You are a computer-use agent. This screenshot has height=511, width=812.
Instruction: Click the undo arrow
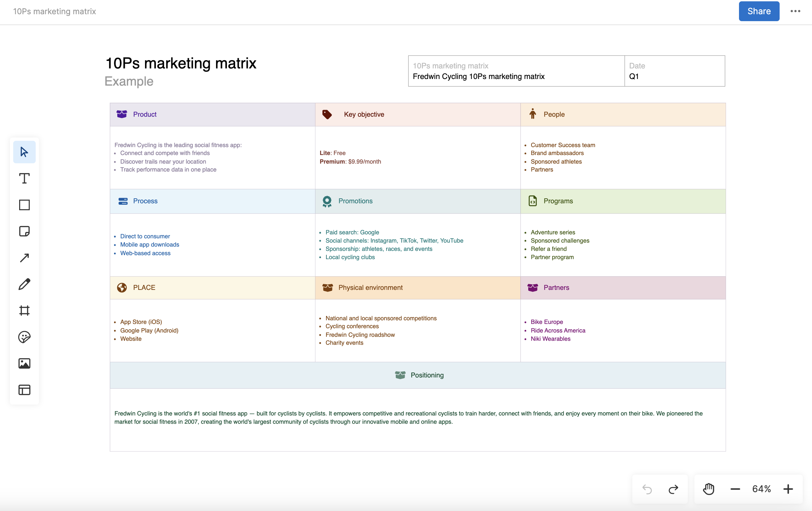[x=647, y=489]
